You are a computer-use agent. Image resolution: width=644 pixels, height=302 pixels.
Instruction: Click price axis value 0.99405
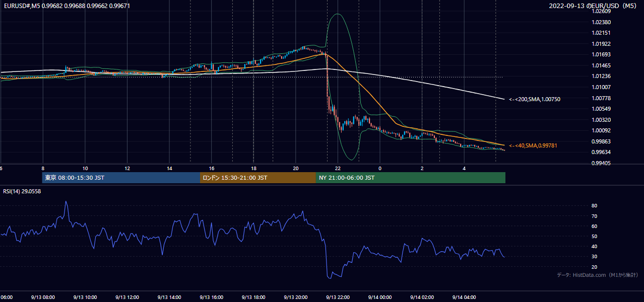click(x=601, y=163)
